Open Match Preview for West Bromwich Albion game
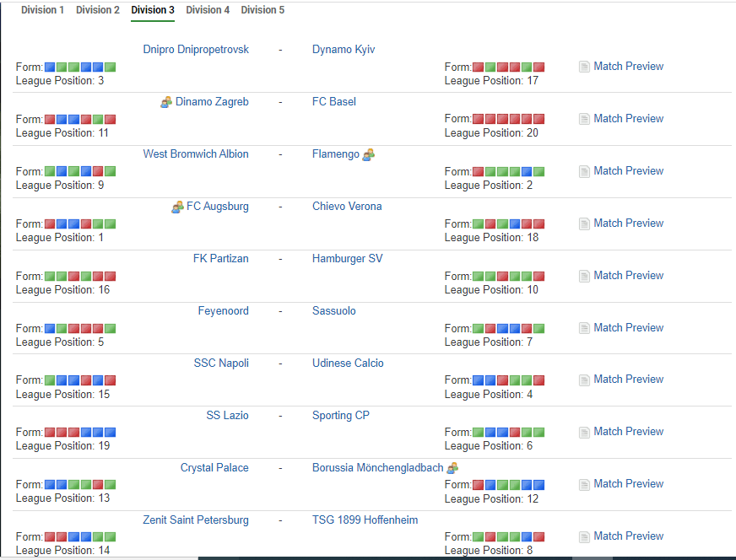Viewport: 736px width, 560px height. tap(628, 170)
